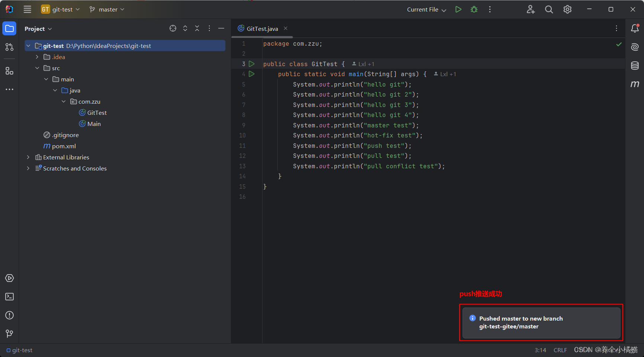Click author hint Lxl +1 on class line
The image size is (644, 357).
[x=363, y=64]
